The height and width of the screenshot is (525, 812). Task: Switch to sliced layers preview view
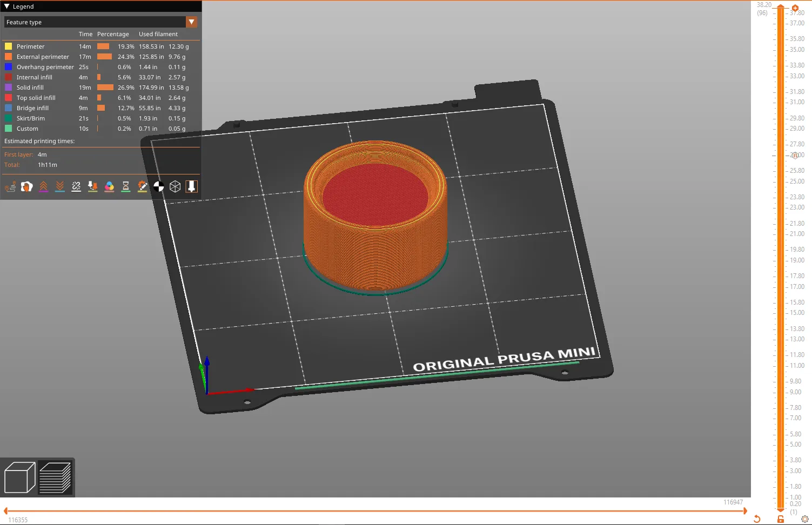point(55,477)
